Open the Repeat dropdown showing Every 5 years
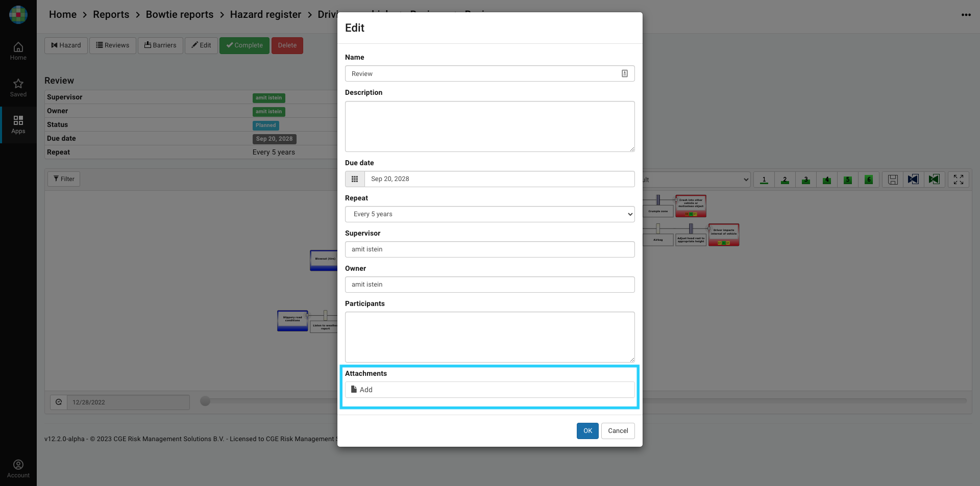980x486 pixels. (x=489, y=214)
